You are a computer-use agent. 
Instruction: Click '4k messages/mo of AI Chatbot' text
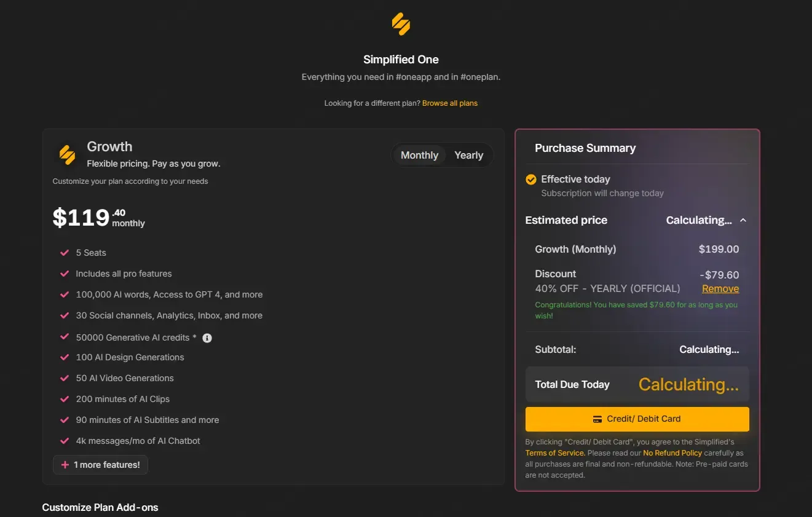click(x=138, y=441)
